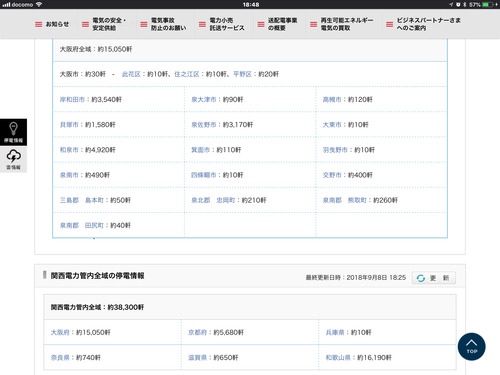
Task: Select the 関西電力管内全域の停電情報 heading
Action: pyautogui.click(x=97, y=276)
